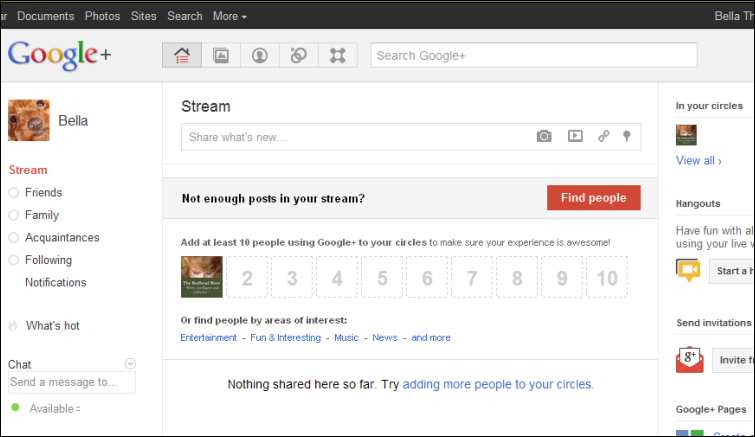Click Bella's profile picture in sidebar
755x437 pixels.
click(x=29, y=120)
